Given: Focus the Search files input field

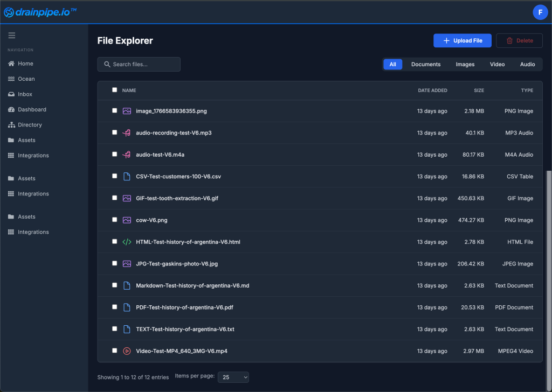Looking at the screenshot, I should 139,65.
